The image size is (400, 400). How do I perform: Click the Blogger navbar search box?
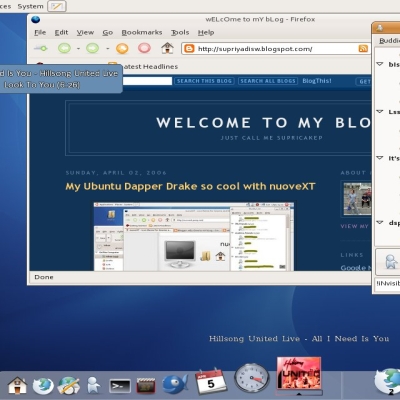[x=147, y=81]
